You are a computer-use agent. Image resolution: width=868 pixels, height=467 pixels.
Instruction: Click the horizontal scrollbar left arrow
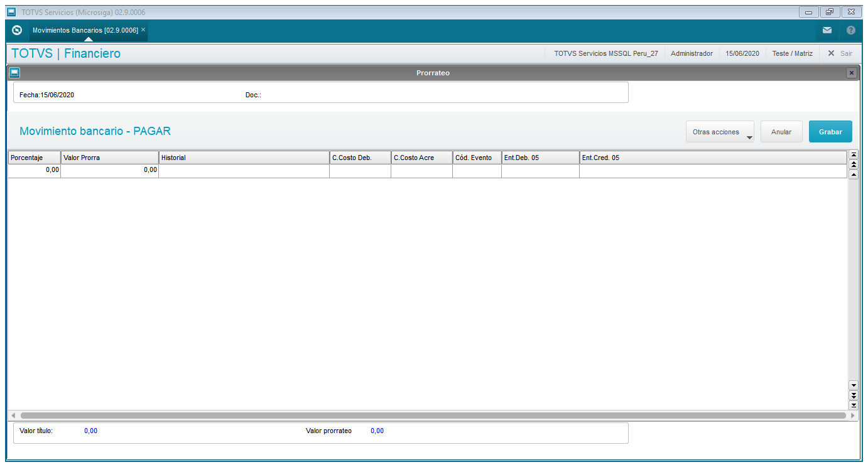pyautogui.click(x=13, y=416)
